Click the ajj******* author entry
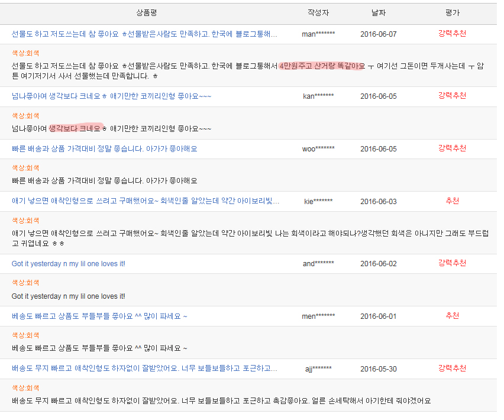 point(318,369)
